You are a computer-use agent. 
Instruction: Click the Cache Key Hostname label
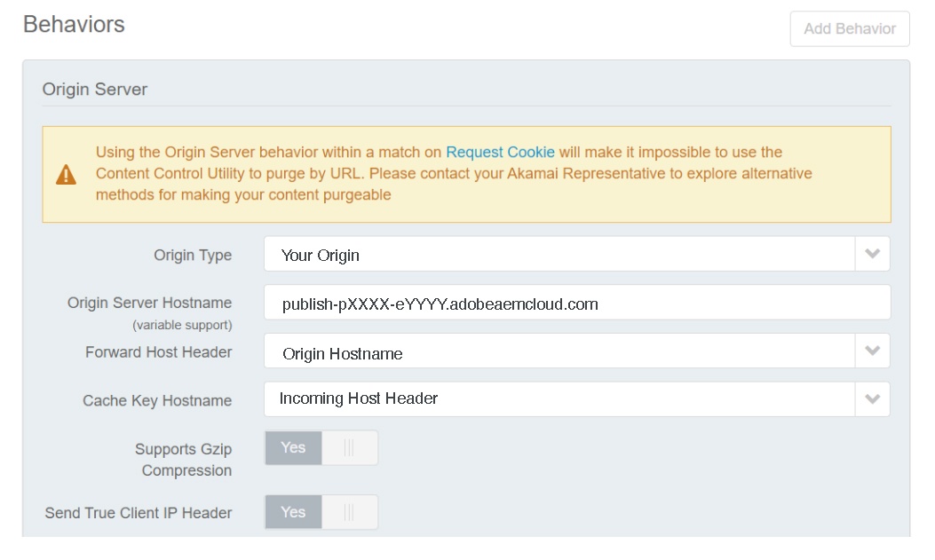[157, 401]
